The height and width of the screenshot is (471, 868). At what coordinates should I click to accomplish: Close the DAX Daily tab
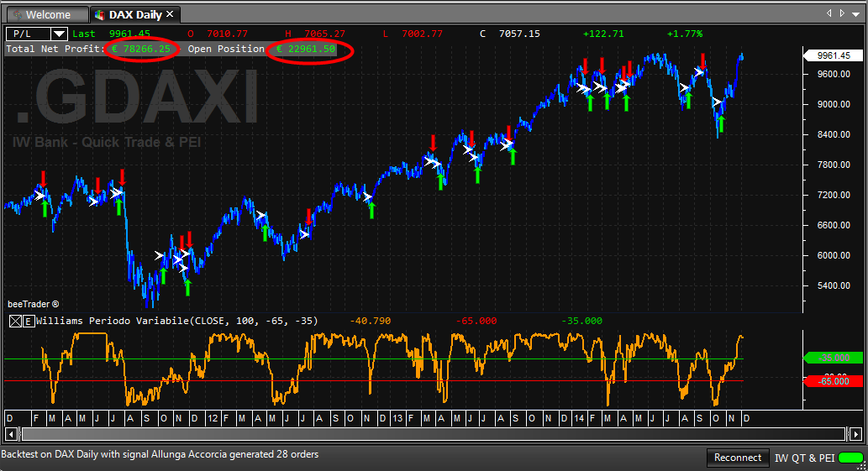(x=170, y=13)
